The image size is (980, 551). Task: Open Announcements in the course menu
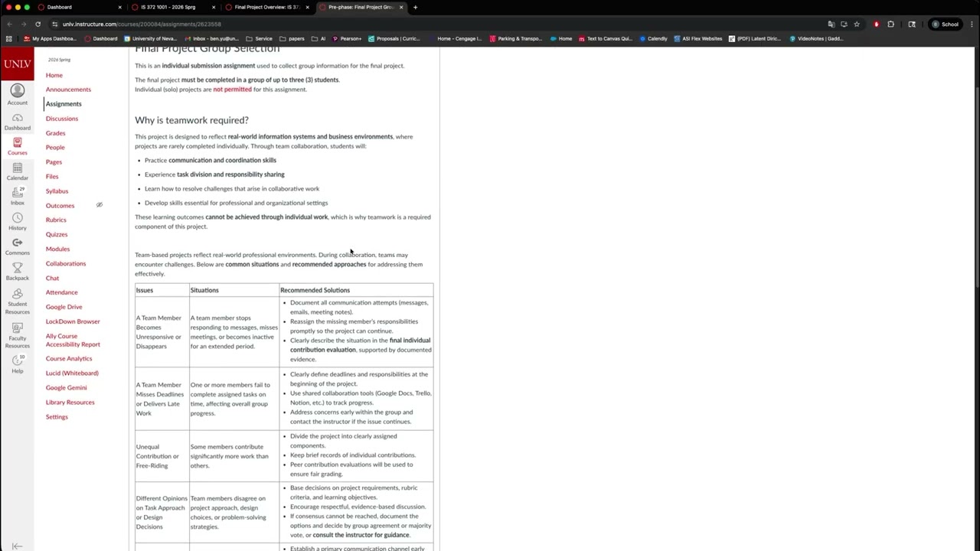pos(68,90)
